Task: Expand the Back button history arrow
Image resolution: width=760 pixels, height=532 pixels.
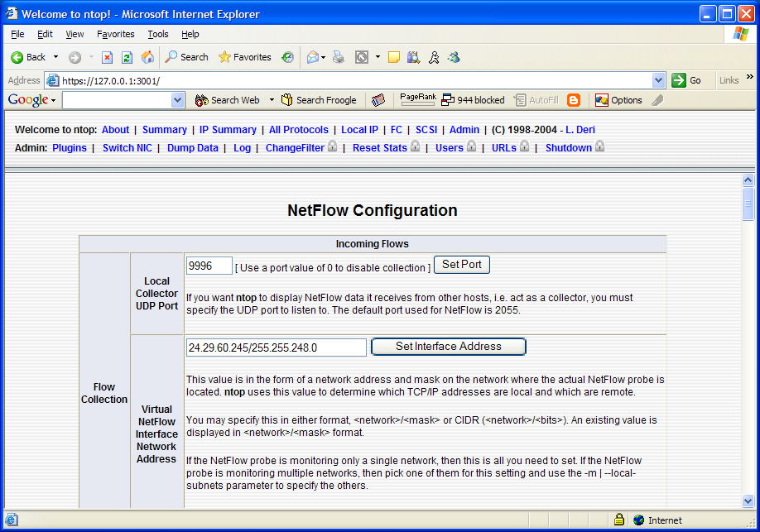Action: [x=55, y=57]
